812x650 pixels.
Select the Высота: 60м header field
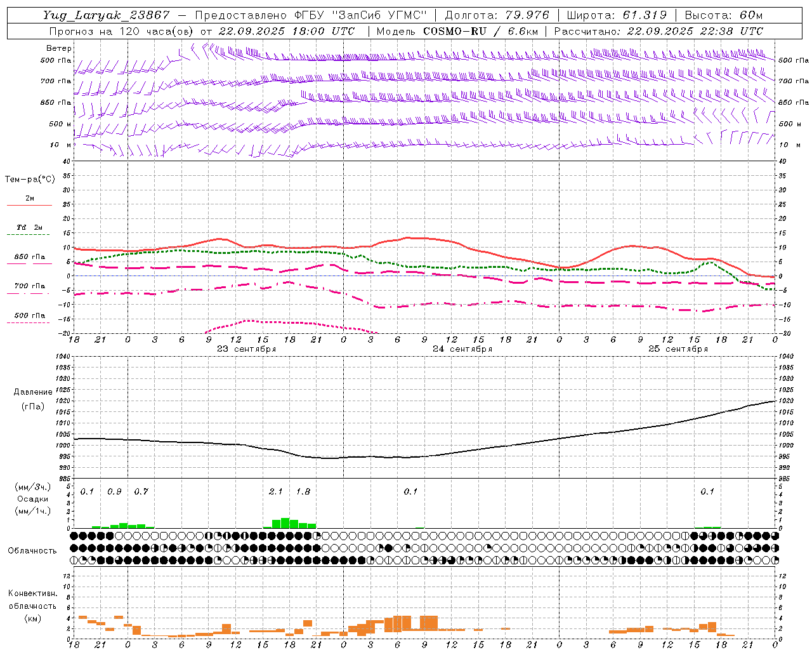click(724, 15)
